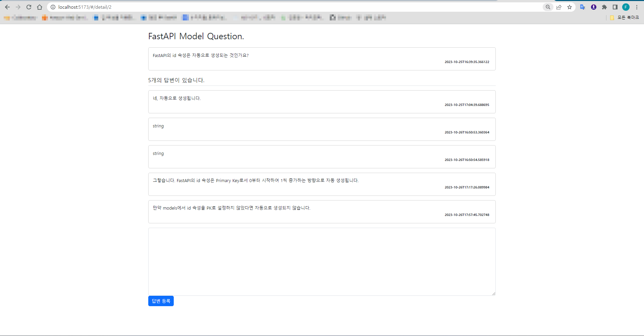644x336 pixels.
Task: Toggle the browser side panel
Action: click(615, 7)
